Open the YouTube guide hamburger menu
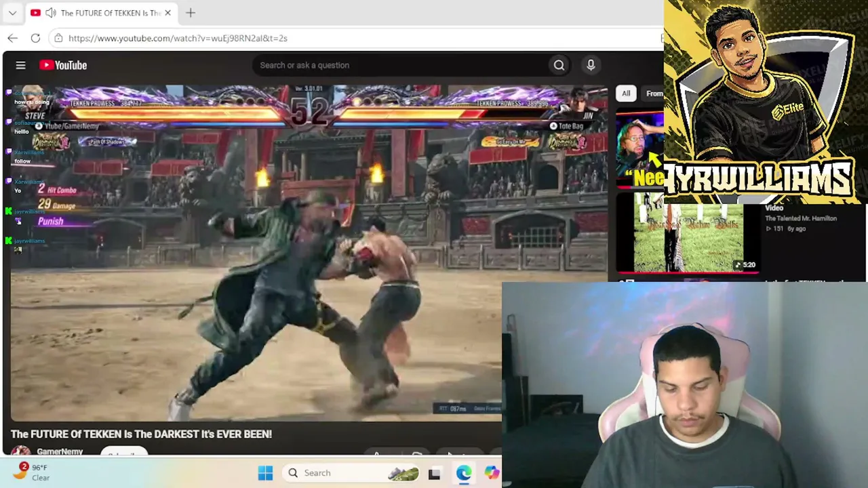This screenshot has width=868, height=488. pyautogui.click(x=20, y=65)
